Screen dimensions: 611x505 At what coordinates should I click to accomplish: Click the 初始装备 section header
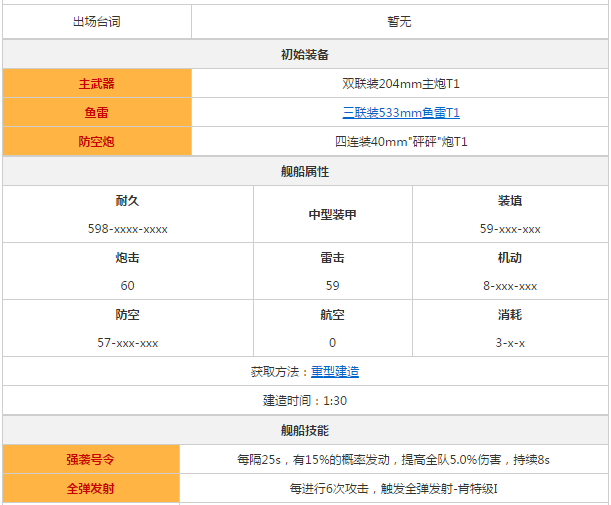[305, 54]
